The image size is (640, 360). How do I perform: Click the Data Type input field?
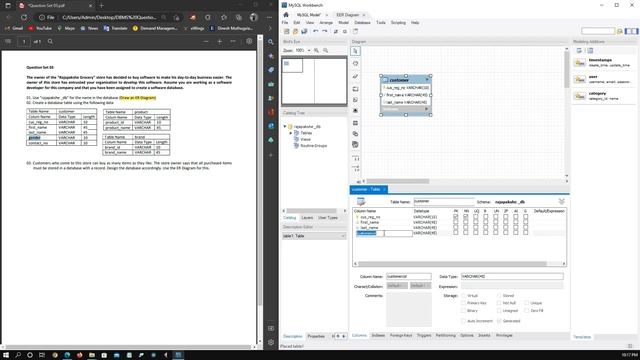[512, 276]
